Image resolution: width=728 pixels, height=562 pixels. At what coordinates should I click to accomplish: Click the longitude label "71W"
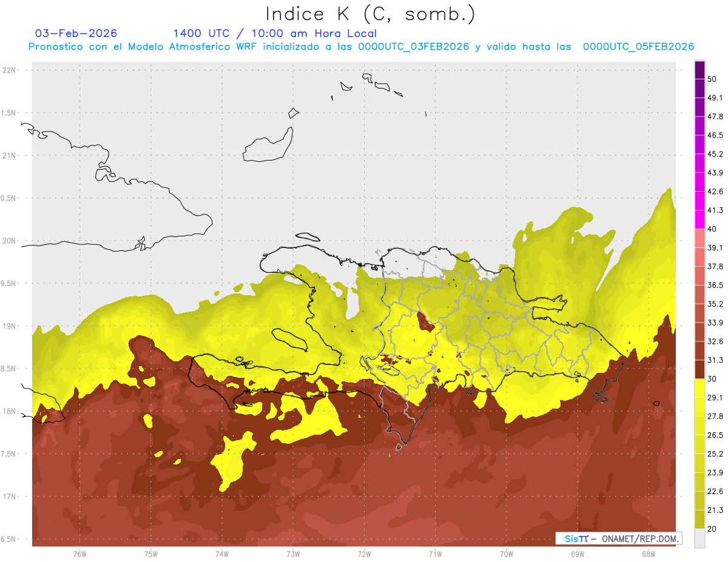click(435, 554)
